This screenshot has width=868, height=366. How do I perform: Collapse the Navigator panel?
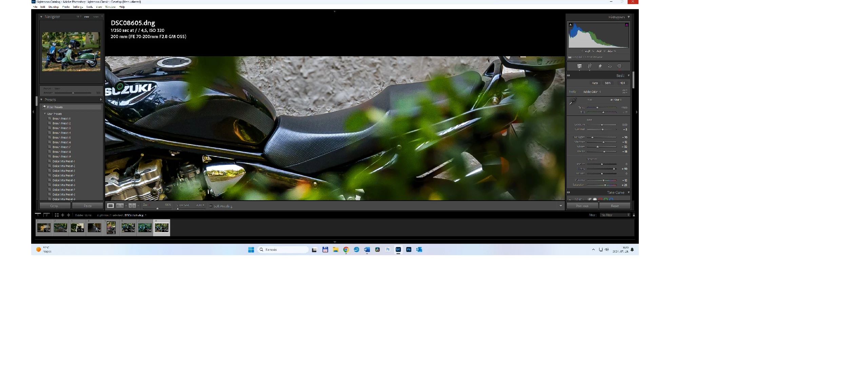pyautogui.click(x=41, y=17)
